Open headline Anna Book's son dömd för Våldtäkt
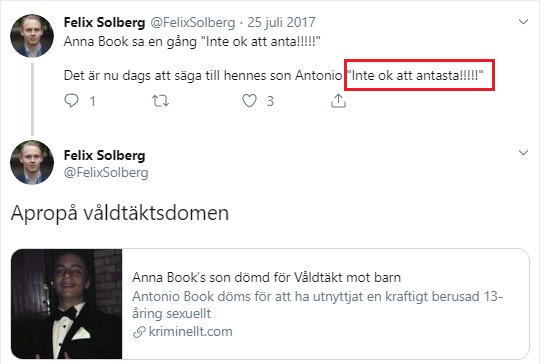The width and height of the screenshot is (546, 364). click(266, 278)
